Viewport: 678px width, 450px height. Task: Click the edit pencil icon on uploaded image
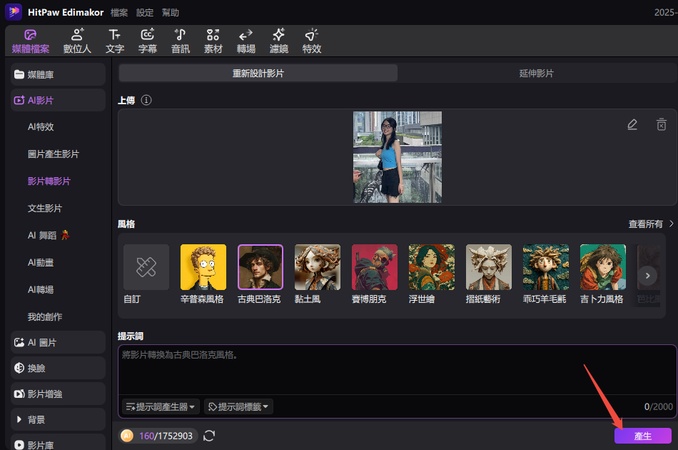click(632, 125)
